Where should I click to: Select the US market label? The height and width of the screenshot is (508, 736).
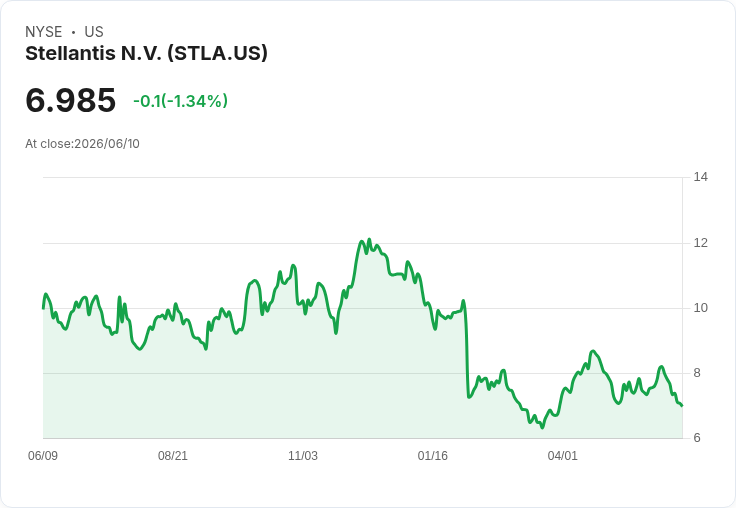click(94, 32)
